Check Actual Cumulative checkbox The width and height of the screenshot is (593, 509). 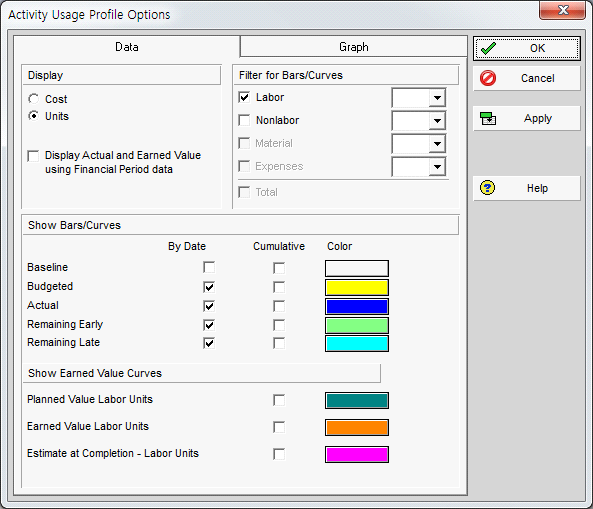279,306
